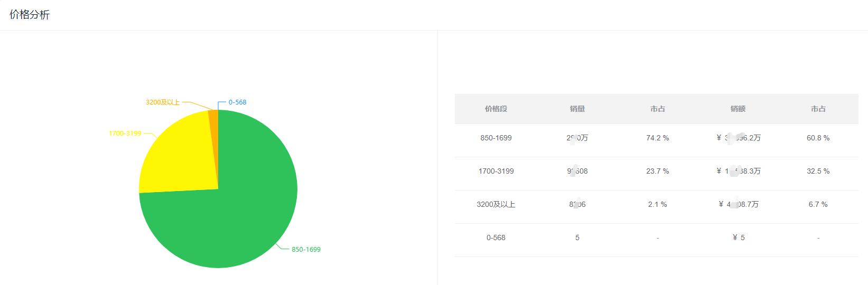Click the 价格段 column header
The image size is (868, 285).
[x=496, y=109]
